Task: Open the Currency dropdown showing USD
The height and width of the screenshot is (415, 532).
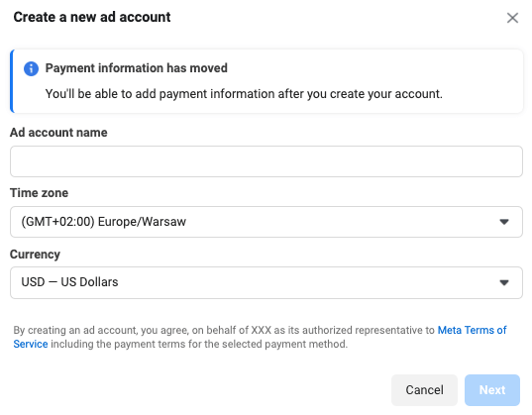Action: pos(266,282)
